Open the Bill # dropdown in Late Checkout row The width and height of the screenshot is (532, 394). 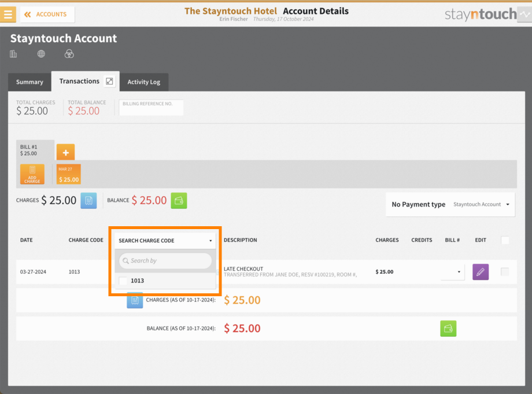(x=452, y=272)
